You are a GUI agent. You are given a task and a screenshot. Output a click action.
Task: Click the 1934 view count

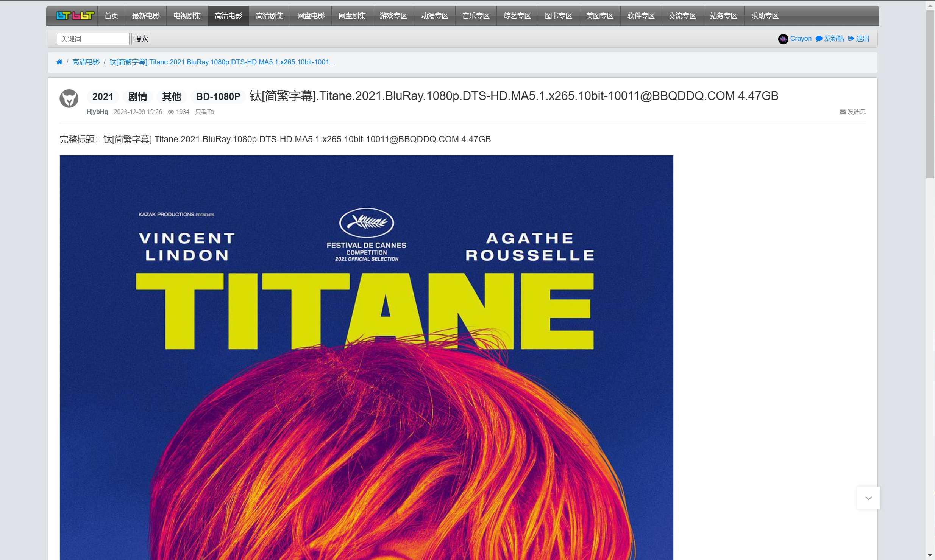[x=179, y=112]
